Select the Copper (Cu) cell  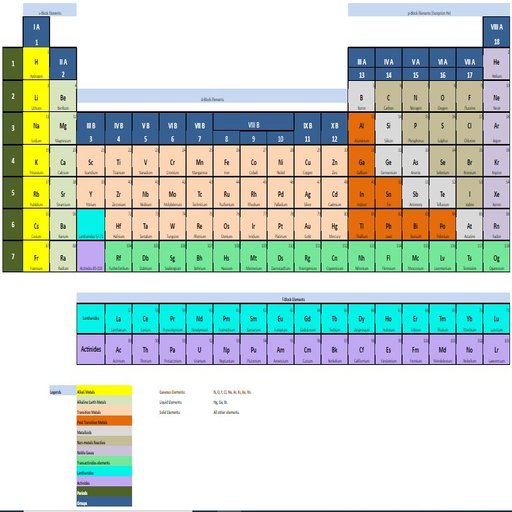point(307,160)
